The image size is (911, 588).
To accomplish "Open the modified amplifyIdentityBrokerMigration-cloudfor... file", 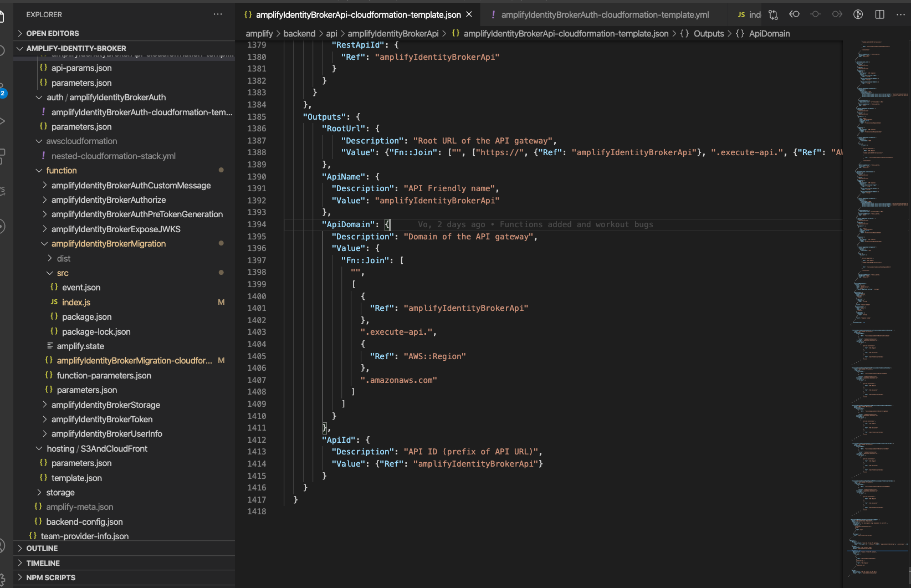I will 134,360.
